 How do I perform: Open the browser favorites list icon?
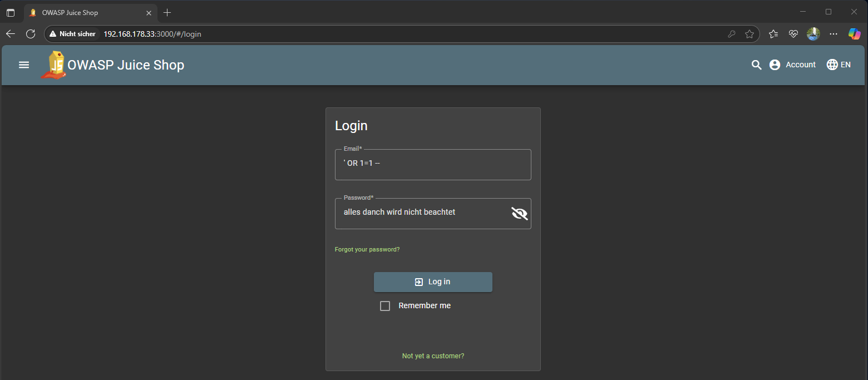click(x=773, y=34)
